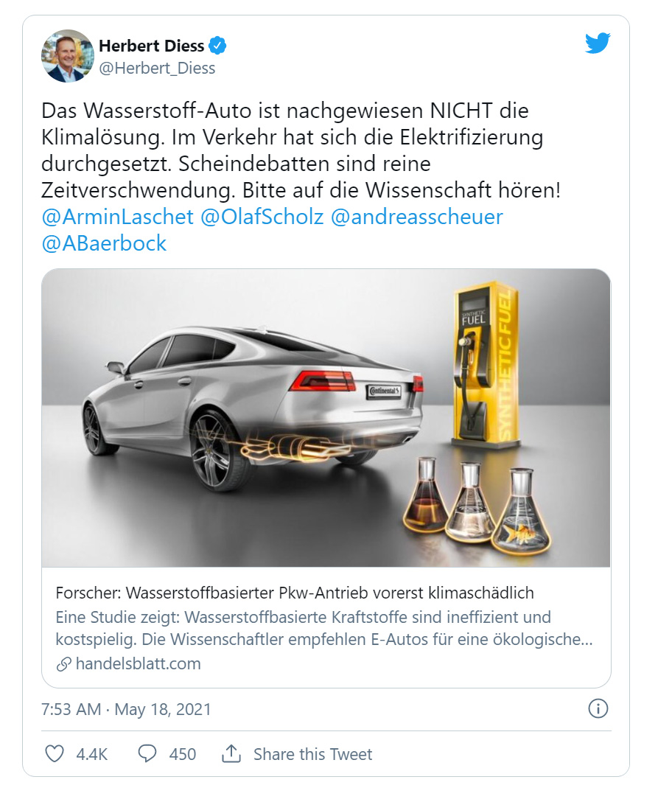Open the @ArminLaschet mention
The width and height of the screenshot is (672, 802).
(x=118, y=217)
